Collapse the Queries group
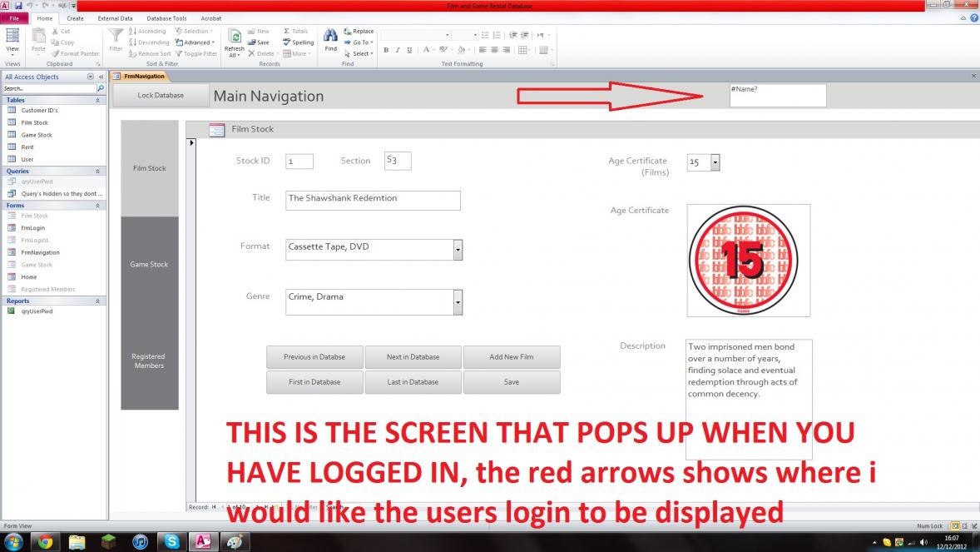 pyautogui.click(x=98, y=172)
